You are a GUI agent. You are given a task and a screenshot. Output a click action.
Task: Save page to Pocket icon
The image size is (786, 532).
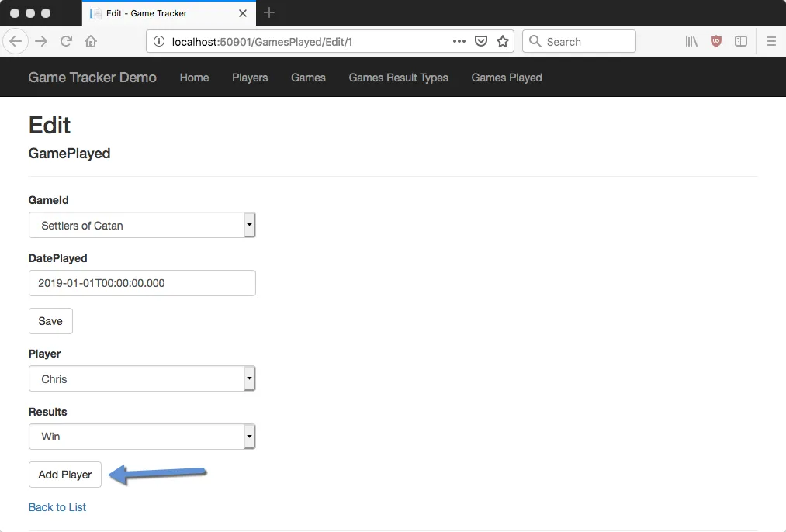click(x=481, y=41)
